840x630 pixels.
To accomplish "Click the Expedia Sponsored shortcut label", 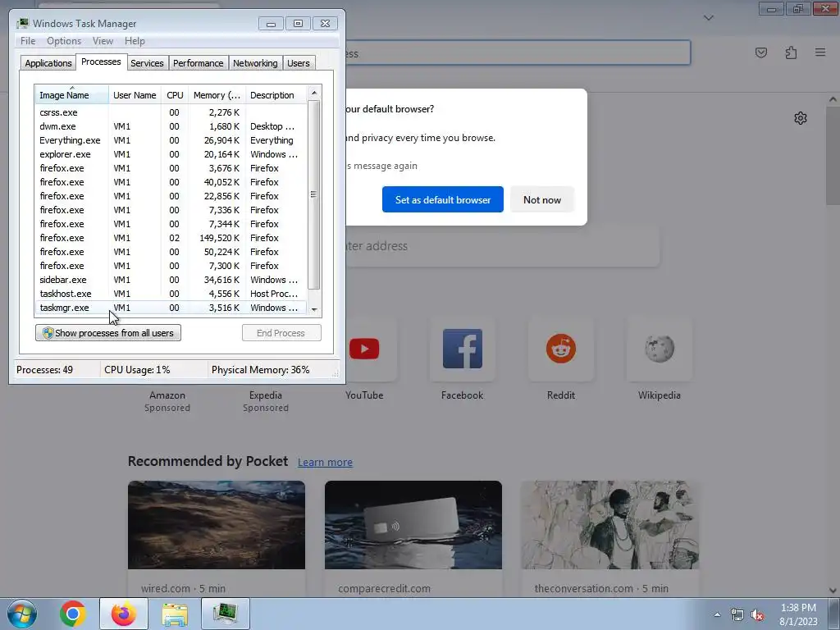I will (266, 401).
